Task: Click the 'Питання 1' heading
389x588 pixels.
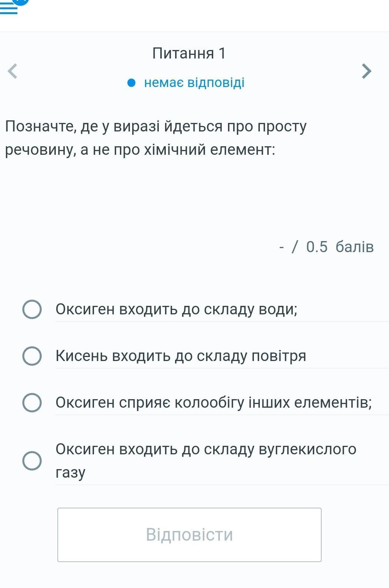Action: tap(189, 53)
